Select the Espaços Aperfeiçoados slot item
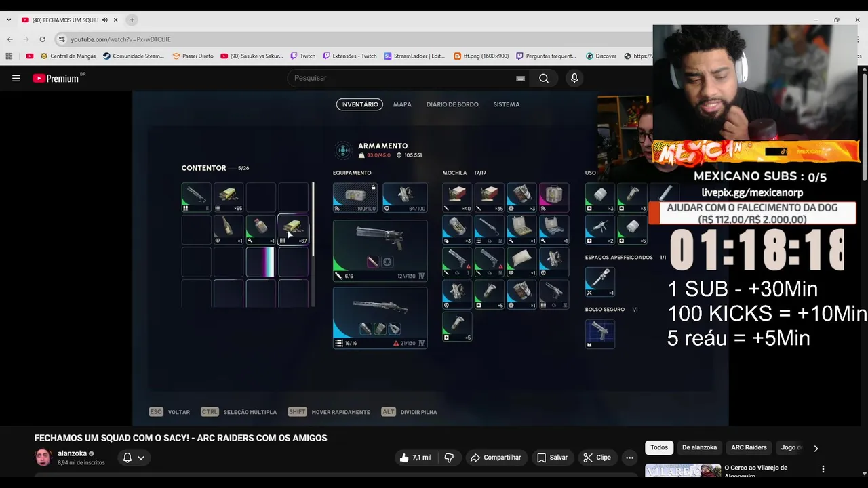The width and height of the screenshot is (868, 488). [x=599, y=282]
